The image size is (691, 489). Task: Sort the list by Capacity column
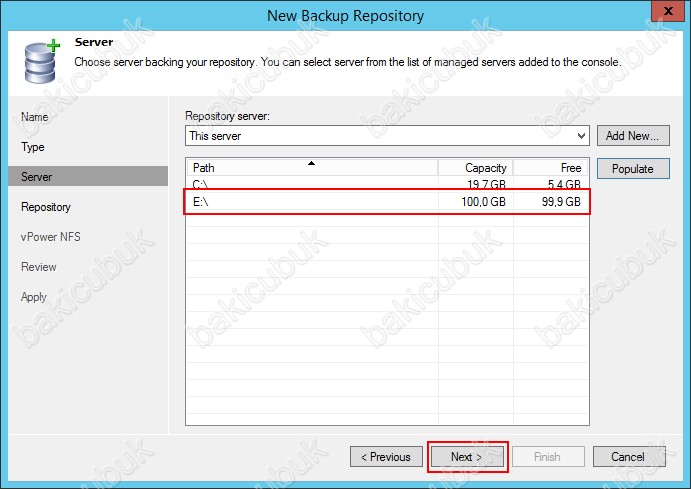click(476, 168)
